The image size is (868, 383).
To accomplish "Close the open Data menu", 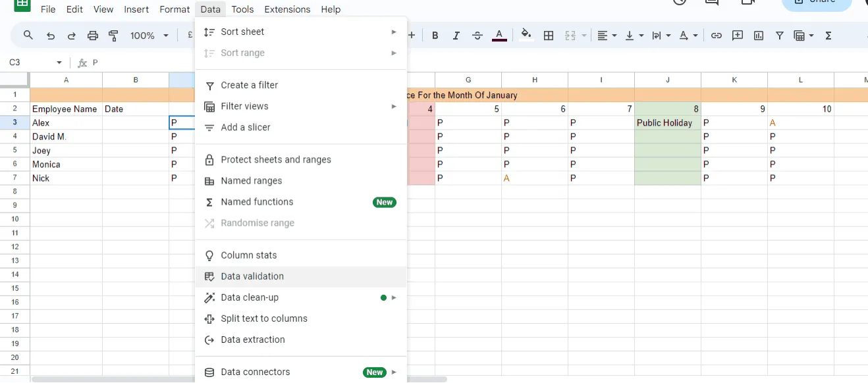I will point(211,9).
